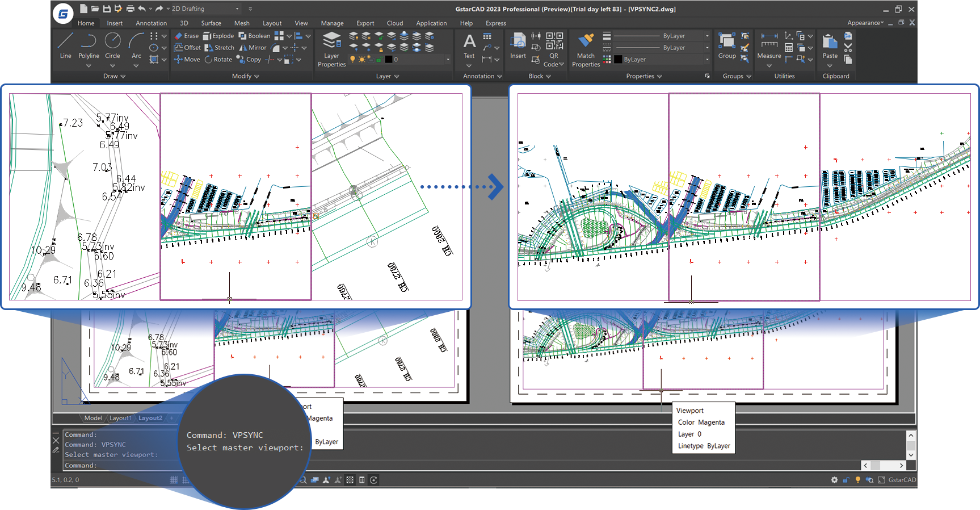Open the Properties panel dialog launcher arrow

(707, 76)
